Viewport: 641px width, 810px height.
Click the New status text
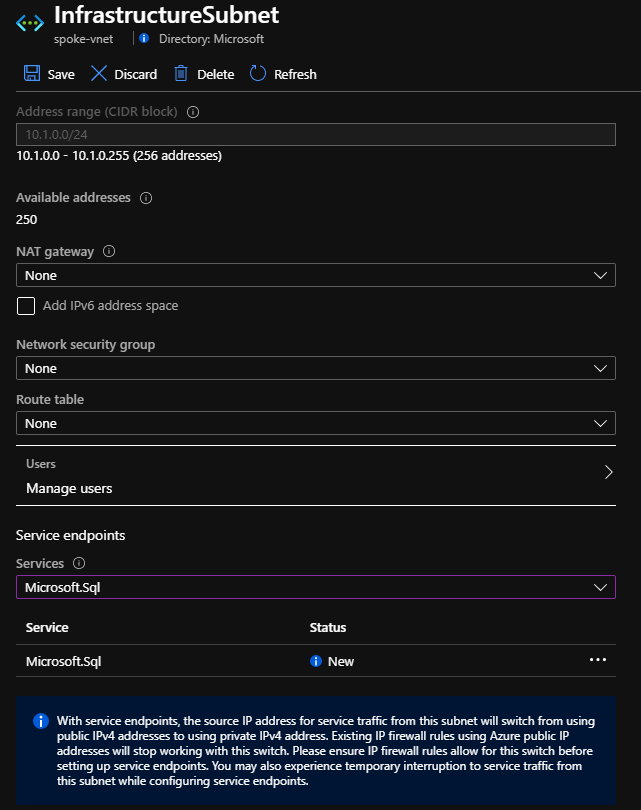[x=341, y=661]
